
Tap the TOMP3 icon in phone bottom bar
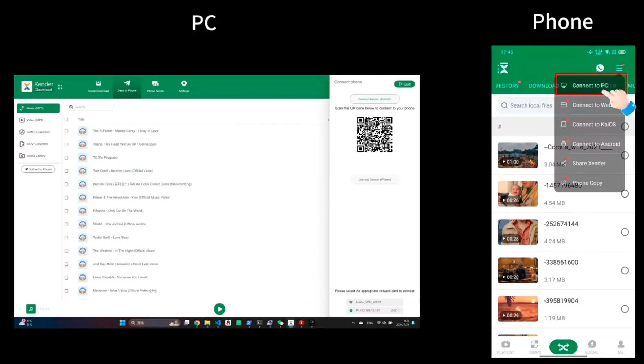pyautogui.click(x=534, y=347)
